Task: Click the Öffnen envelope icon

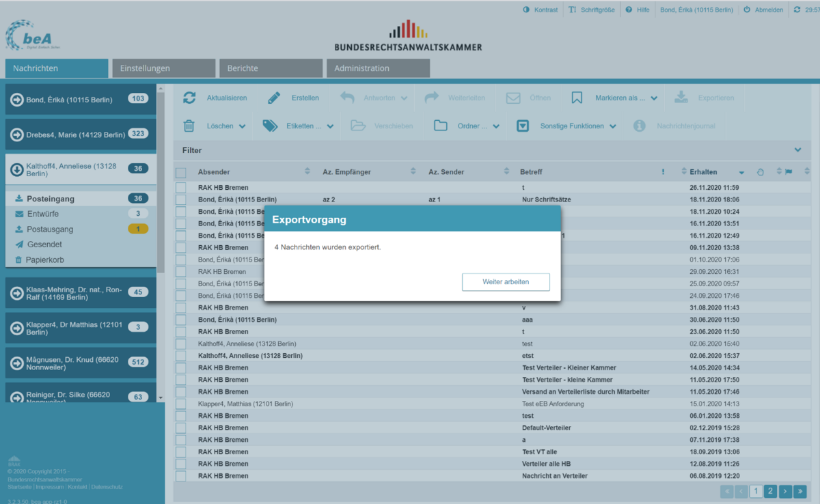Action: click(513, 98)
